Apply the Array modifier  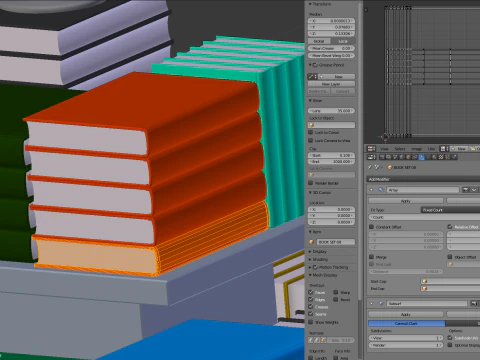406,201
